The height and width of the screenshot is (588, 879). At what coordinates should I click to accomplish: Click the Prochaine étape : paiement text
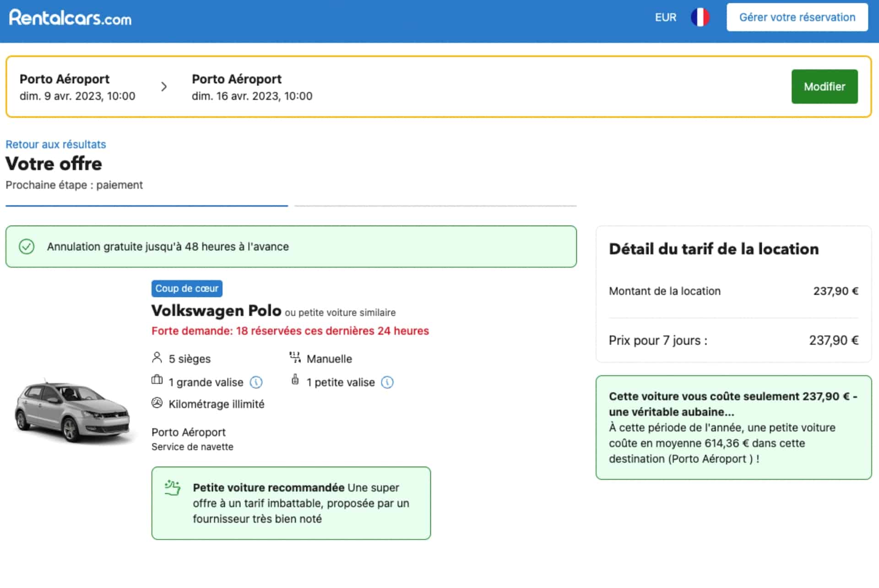[74, 185]
